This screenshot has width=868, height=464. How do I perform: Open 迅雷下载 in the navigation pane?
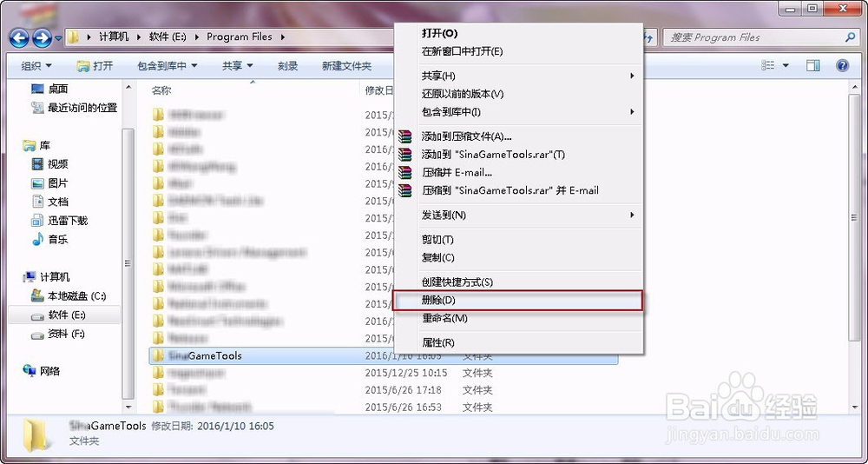(x=59, y=221)
